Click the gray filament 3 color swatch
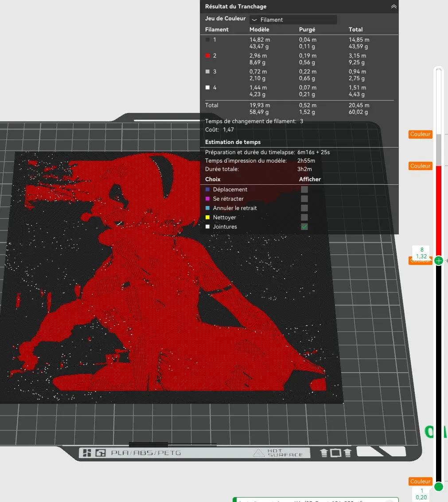The width and height of the screenshot is (448, 502). click(207, 72)
